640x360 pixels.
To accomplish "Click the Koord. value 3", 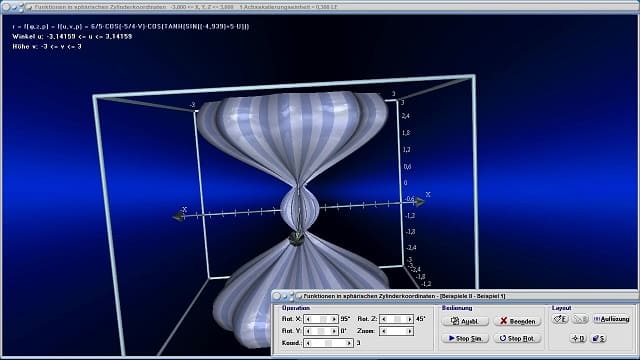I will 358,343.
